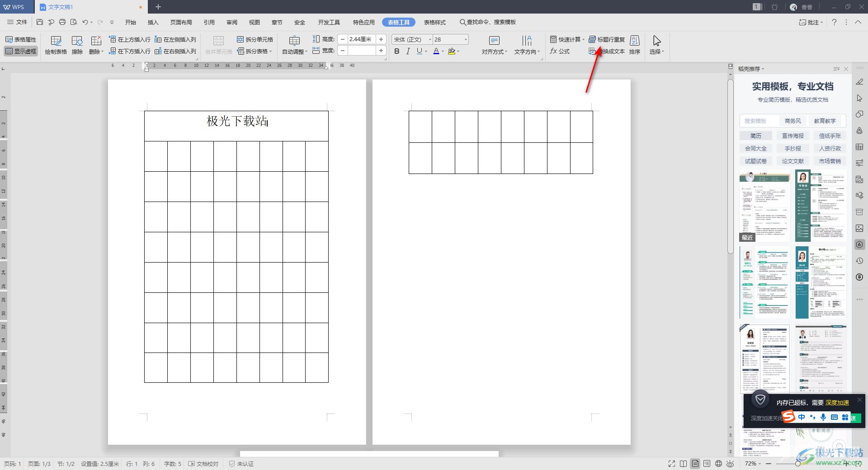Click the 论文文献 template category button
Screen dimensions: 868x470
coord(793,161)
